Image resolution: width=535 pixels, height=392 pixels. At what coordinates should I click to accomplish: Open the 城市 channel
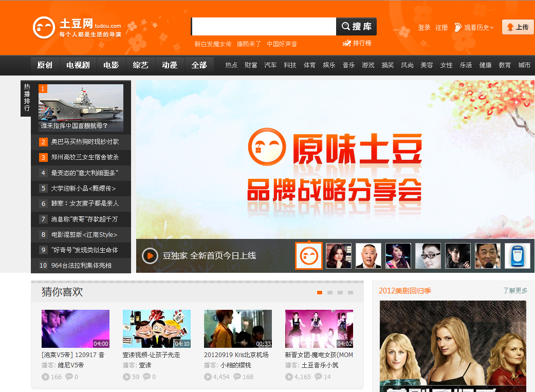click(x=524, y=65)
